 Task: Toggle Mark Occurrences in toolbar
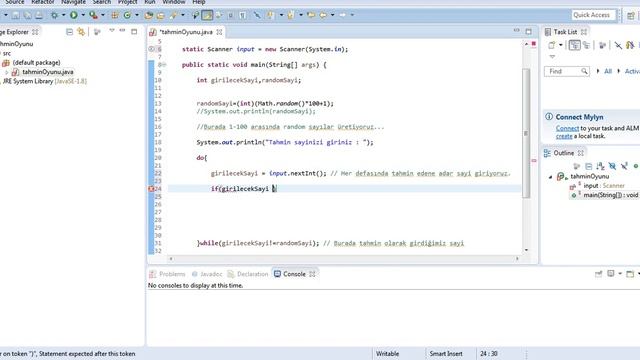coord(207,16)
